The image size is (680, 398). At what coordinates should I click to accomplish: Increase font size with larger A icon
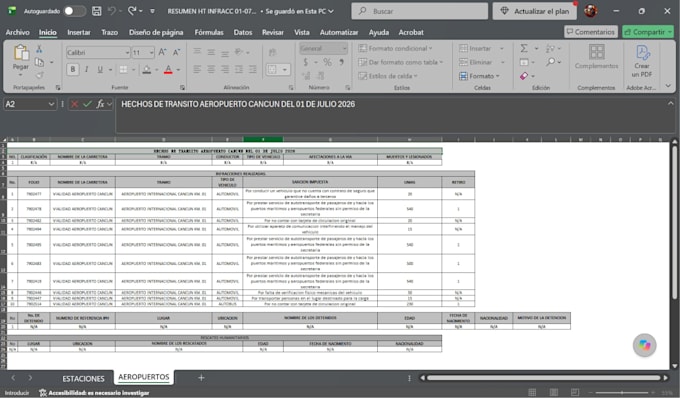[x=162, y=52]
